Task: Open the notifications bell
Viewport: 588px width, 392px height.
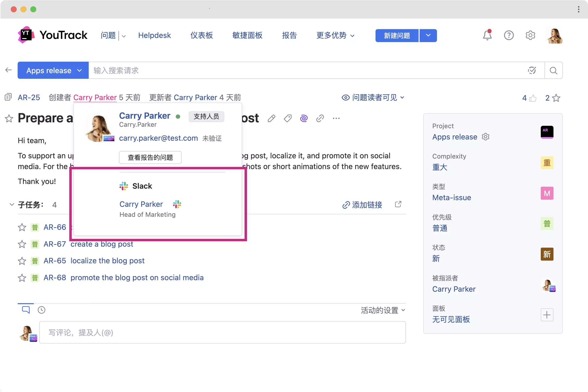Action: tap(487, 35)
